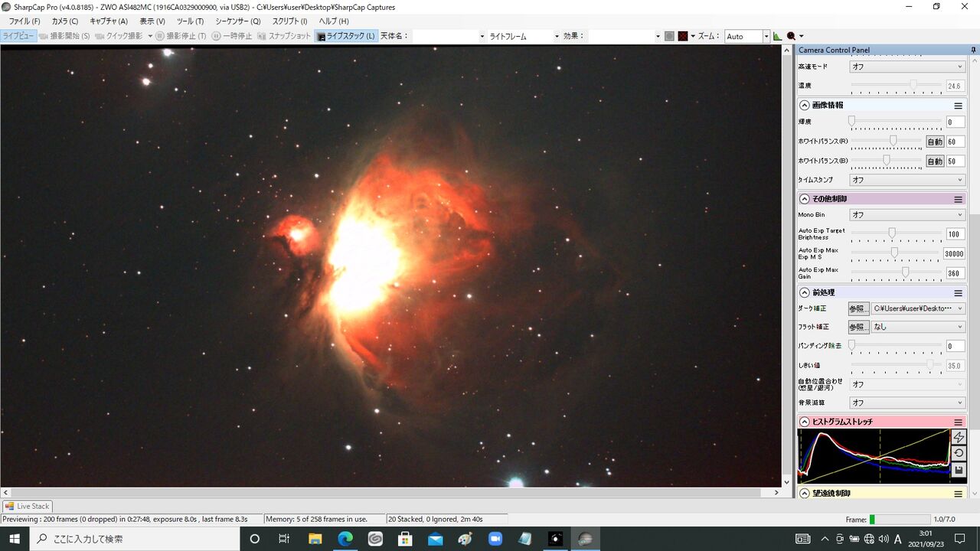Open the タイムスタンプ dropdown

click(x=907, y=180)
